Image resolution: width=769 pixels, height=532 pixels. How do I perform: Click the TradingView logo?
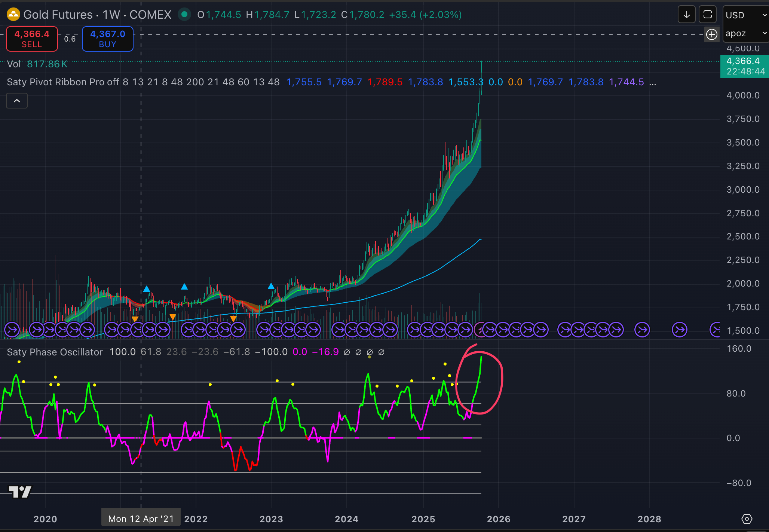coord(20,492)
